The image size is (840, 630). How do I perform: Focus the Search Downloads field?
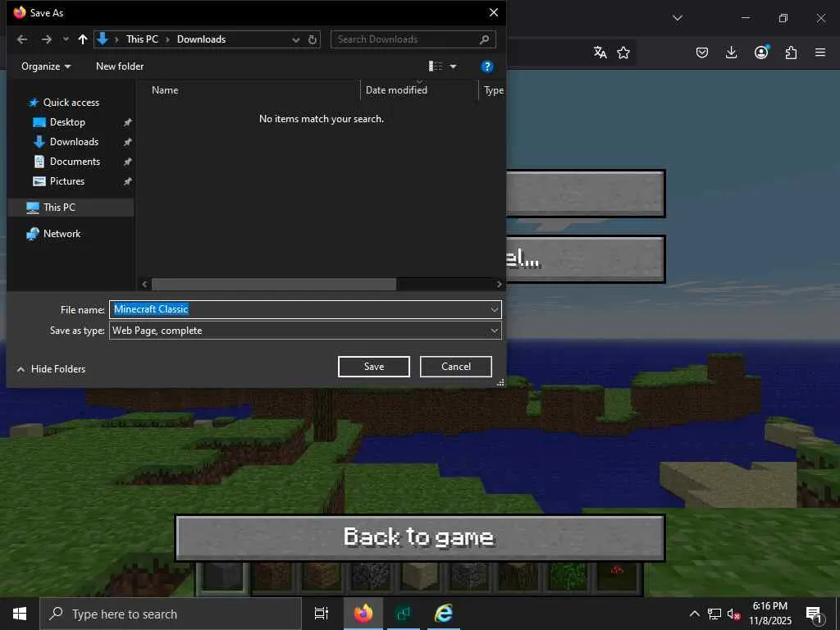tap(413, 39)
